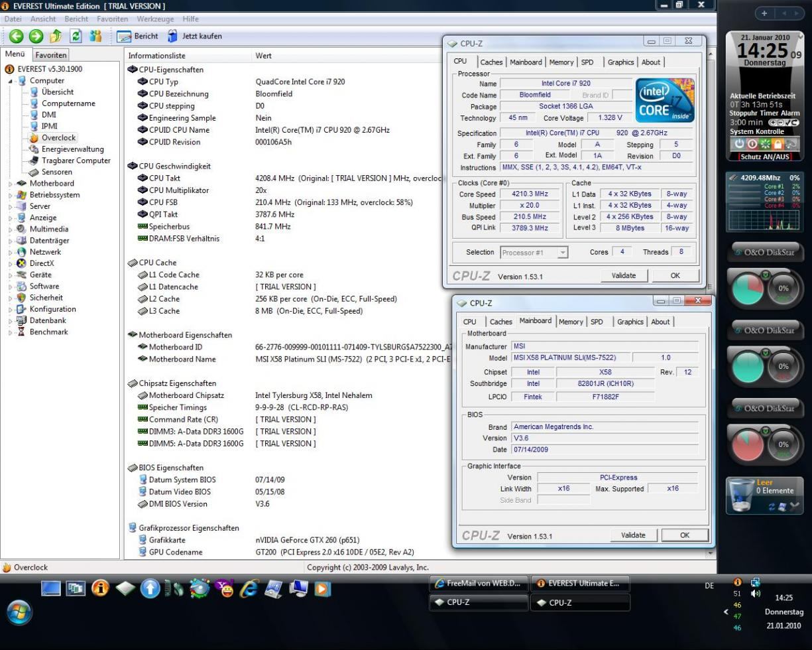Screen dimensions: 812x650
Task: Open Yahoo Messenger icon in quick launch
Action: 224,588
